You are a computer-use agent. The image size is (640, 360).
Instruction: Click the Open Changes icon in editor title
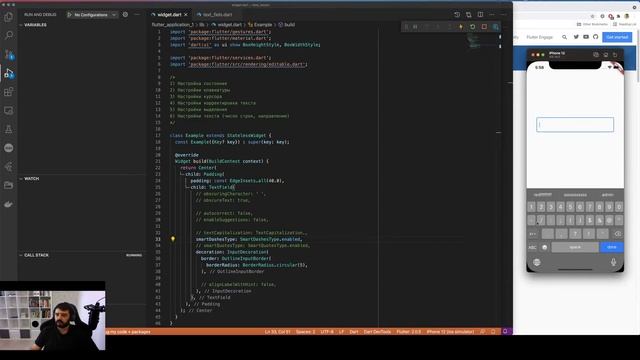469,15
